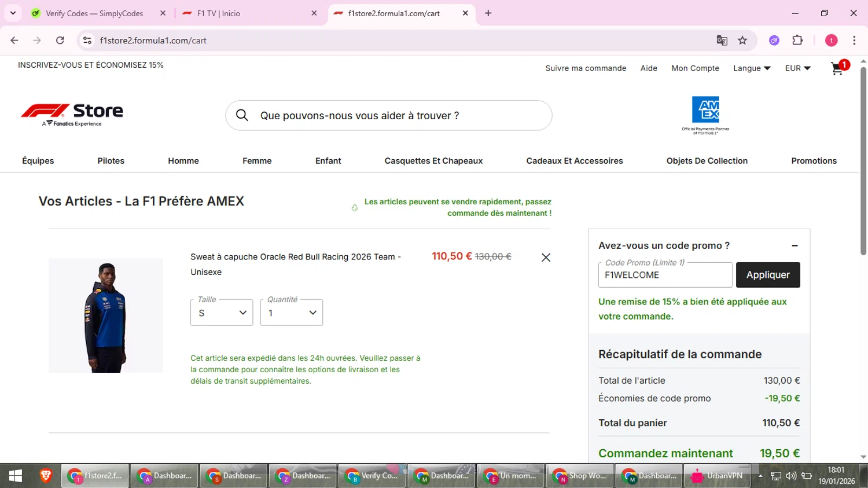Image resolution: width=868 pixels, height=488 pixels.
Task: Open the tab search dropdown arrow
Action: click(x=13, y=13)
